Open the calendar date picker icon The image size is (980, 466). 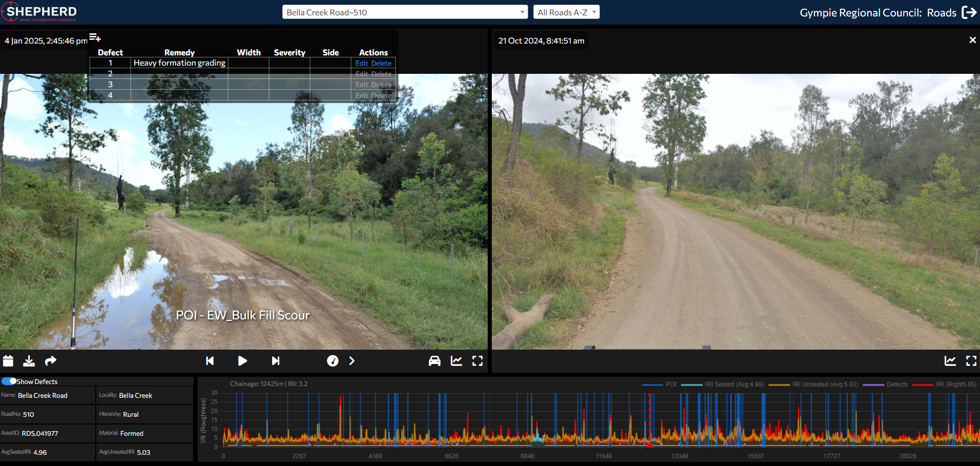pos(8,361)
